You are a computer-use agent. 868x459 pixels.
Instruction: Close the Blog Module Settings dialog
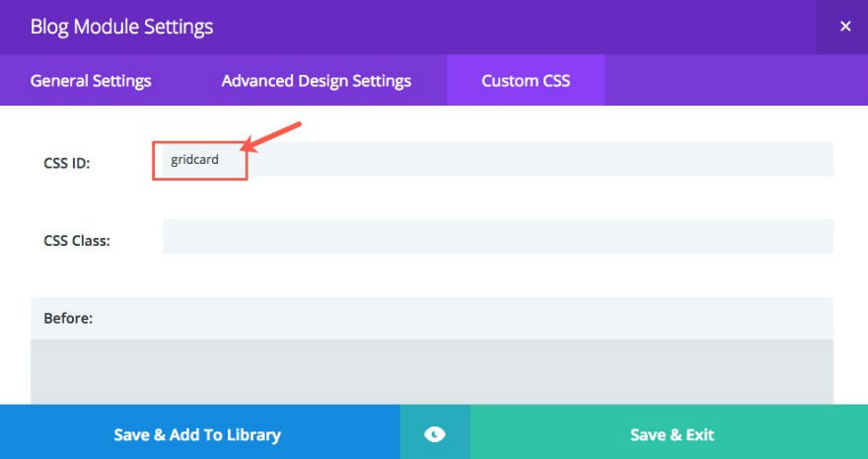844,27
